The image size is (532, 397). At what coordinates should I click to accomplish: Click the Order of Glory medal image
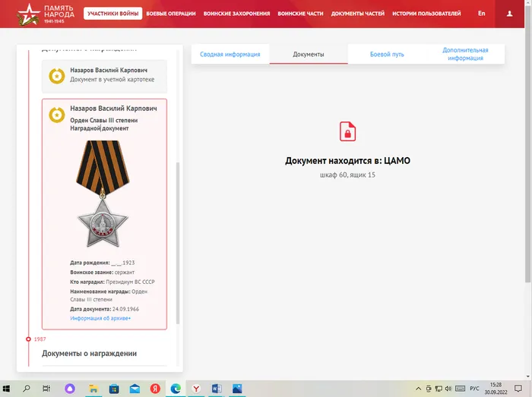(103, 196)
